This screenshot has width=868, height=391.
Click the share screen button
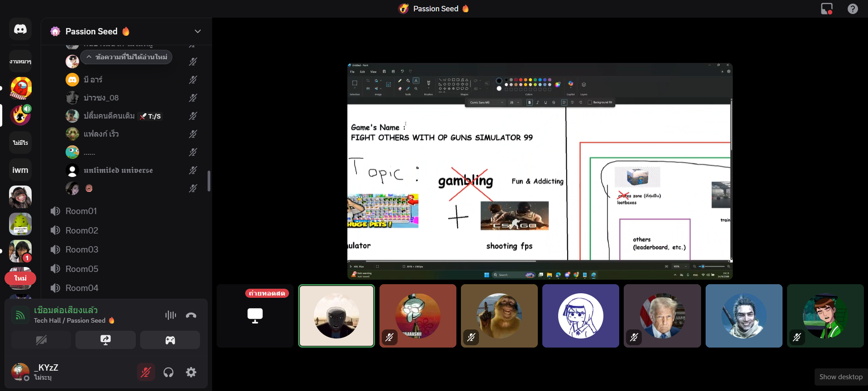(x=105, y=340)
